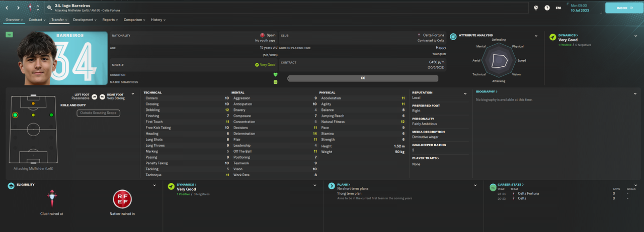Click the Eligibility panel icon

pos(11,186)
